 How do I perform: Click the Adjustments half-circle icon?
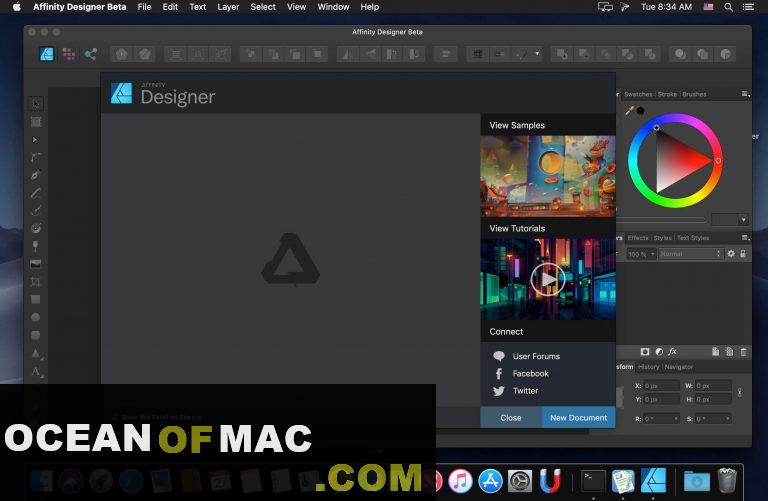[659, 352]
